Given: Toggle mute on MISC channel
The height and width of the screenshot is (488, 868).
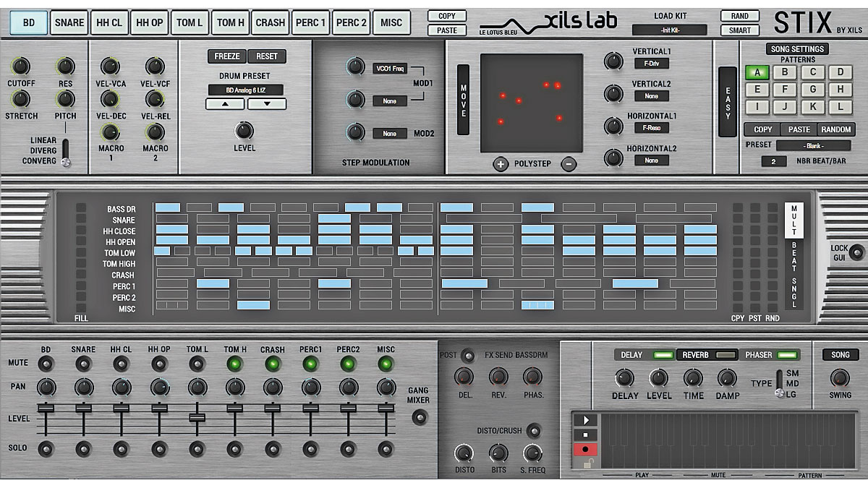Looking at the screenshot, I should pyautogui.click(x=386, y=364).
